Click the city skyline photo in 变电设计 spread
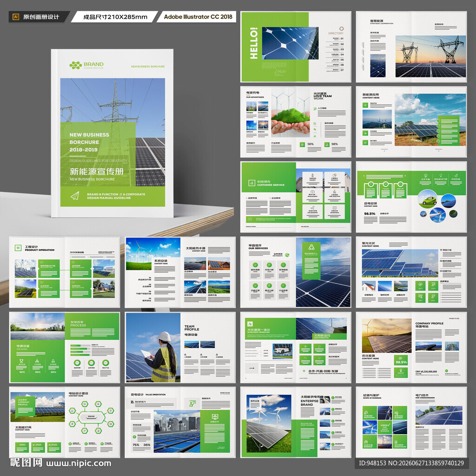Screen dimensions: 476x476 (x=177, y=431)
